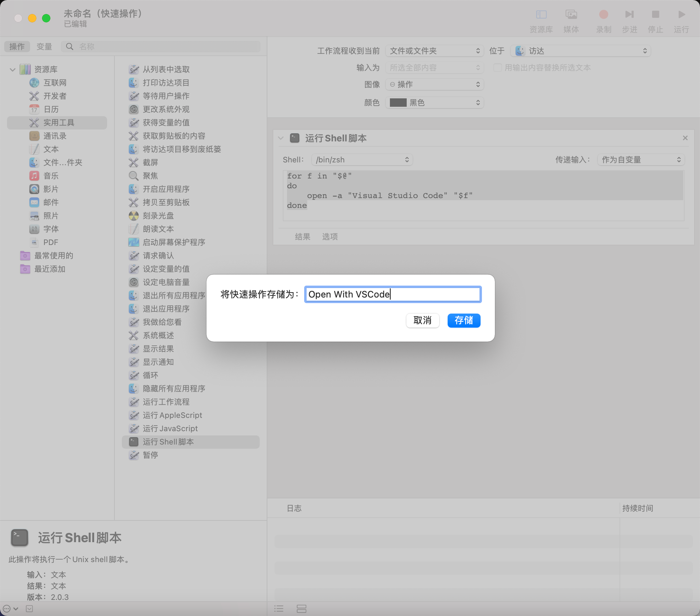Click inside the shell script text area
This screenshot has height=616, width=700.
[483, 196]
